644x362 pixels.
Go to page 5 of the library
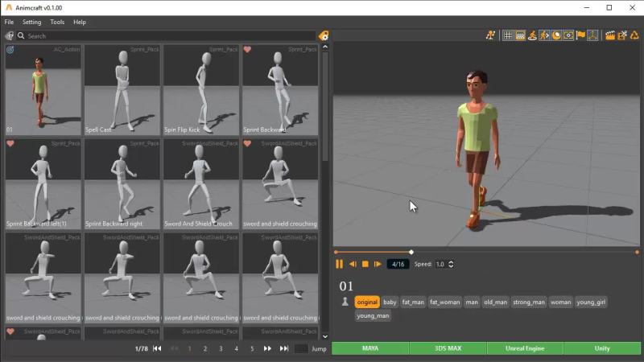(252, 348)
